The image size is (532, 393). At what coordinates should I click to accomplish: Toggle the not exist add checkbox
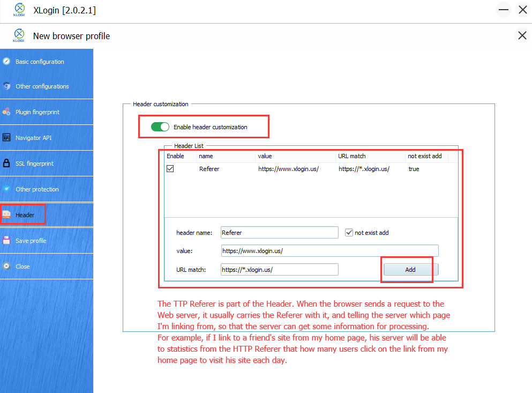[349, 232]
